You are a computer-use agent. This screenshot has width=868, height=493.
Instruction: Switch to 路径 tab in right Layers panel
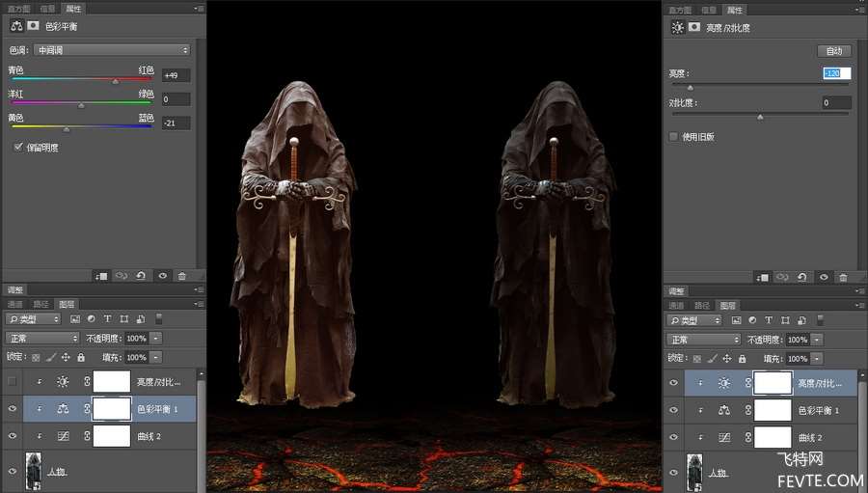tap(702, 305)
